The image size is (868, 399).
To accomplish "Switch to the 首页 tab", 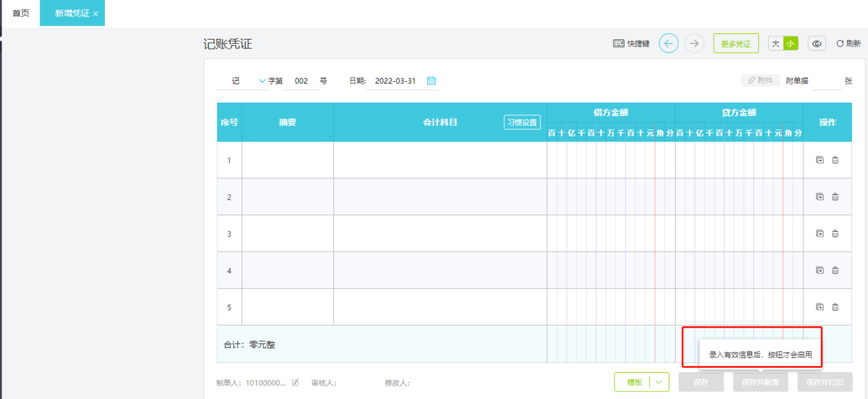I will pyautogui.click(x=21, y=13).
